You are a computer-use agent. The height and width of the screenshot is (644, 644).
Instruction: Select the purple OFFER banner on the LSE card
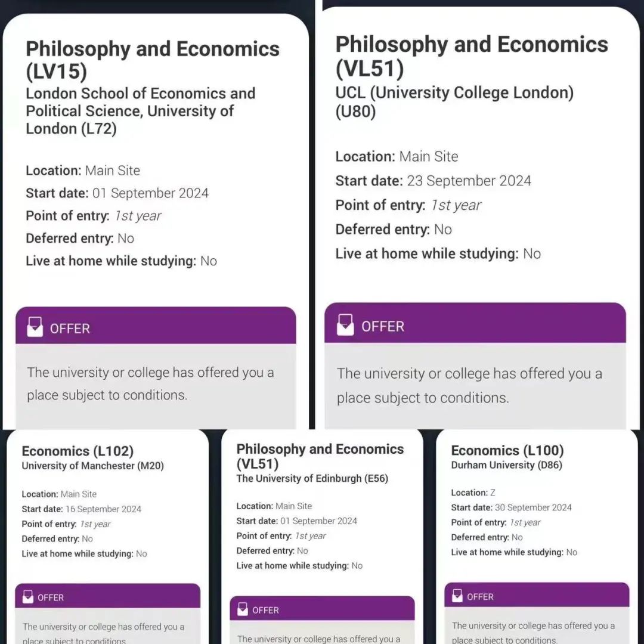click(x=156, y=326)
